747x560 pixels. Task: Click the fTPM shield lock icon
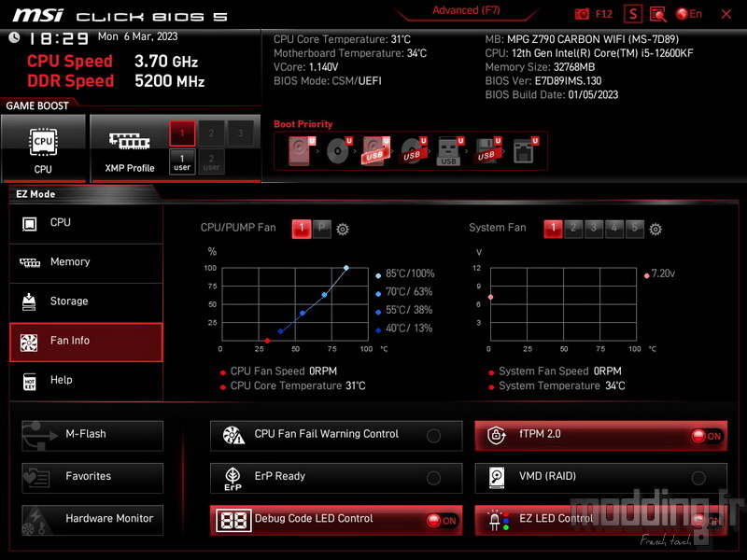(497, 435)
